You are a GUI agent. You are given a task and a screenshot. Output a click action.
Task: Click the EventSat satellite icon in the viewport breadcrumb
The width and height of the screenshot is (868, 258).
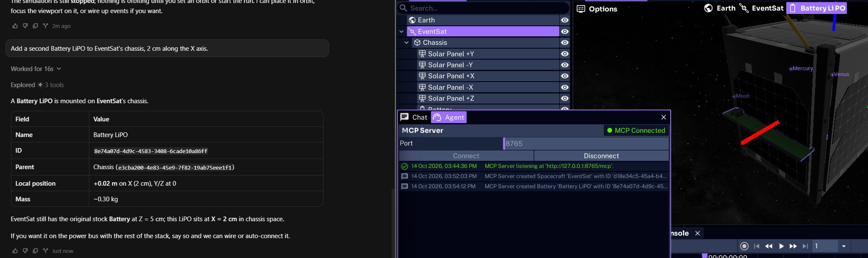(x=744, y=8)
